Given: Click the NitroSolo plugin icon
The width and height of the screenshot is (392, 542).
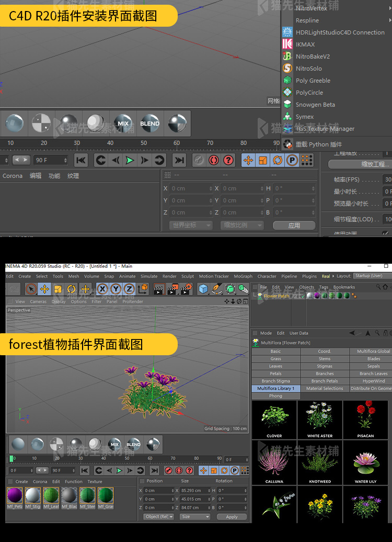Looking at the screenshot, I should pos(287,68).
